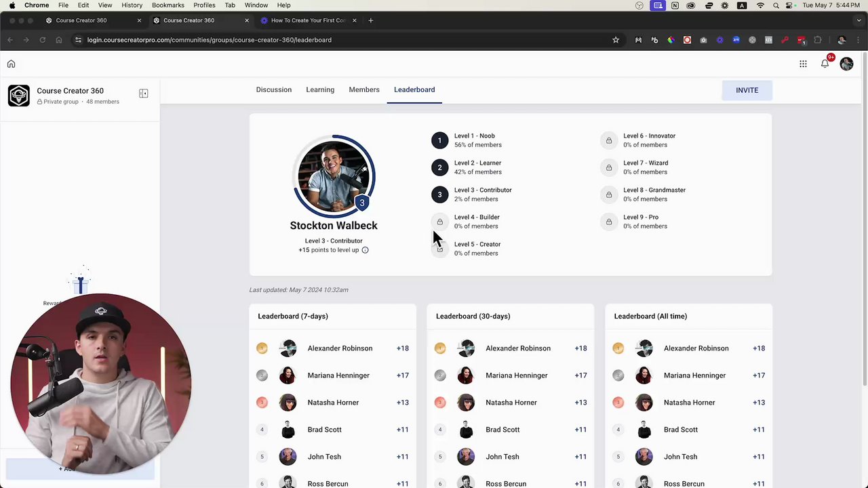Click the blue zm extension icon
868x488 pixels.
pyautogui.click(x=736, y=40)
